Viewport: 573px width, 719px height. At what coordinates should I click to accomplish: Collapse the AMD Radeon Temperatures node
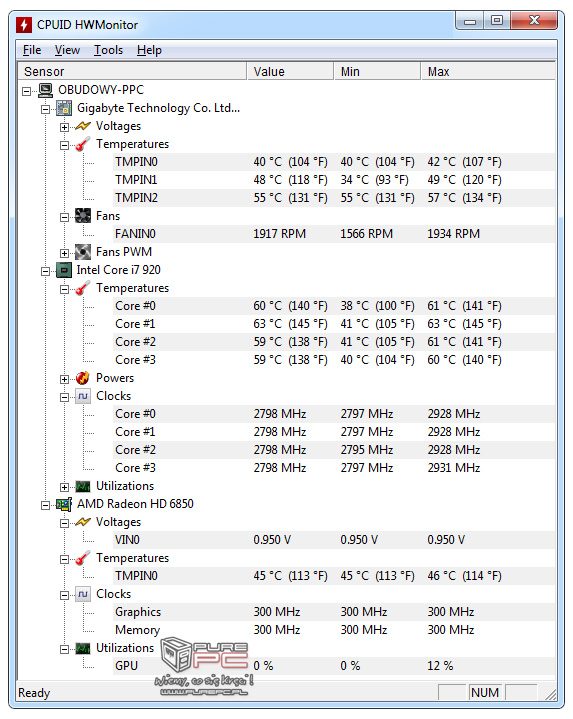[64, 559]
